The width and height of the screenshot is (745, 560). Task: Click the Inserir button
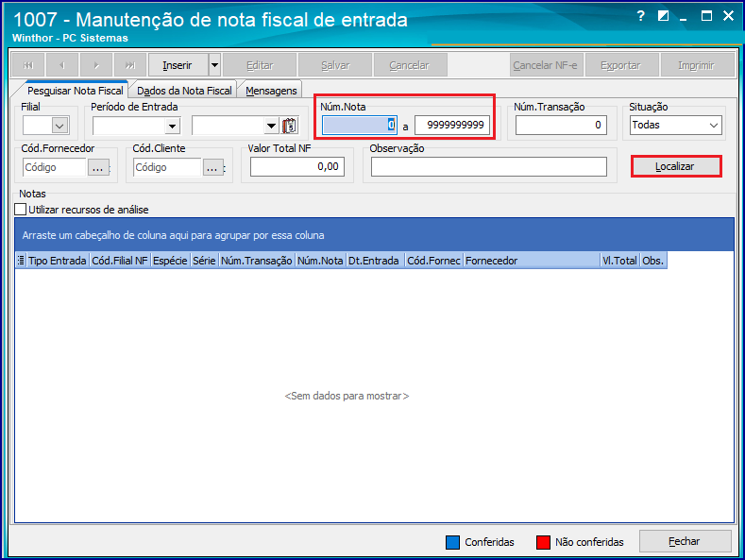[178, 65]
